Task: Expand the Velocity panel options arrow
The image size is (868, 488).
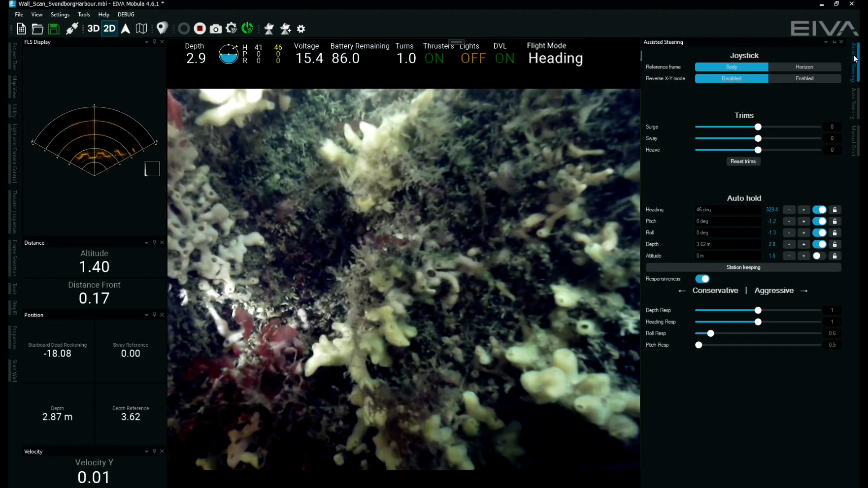Action: click(x=146, y=452)
